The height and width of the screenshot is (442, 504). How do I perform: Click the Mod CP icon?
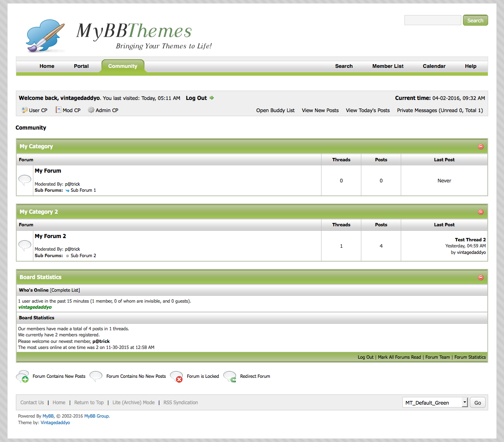tap(58, 110)
